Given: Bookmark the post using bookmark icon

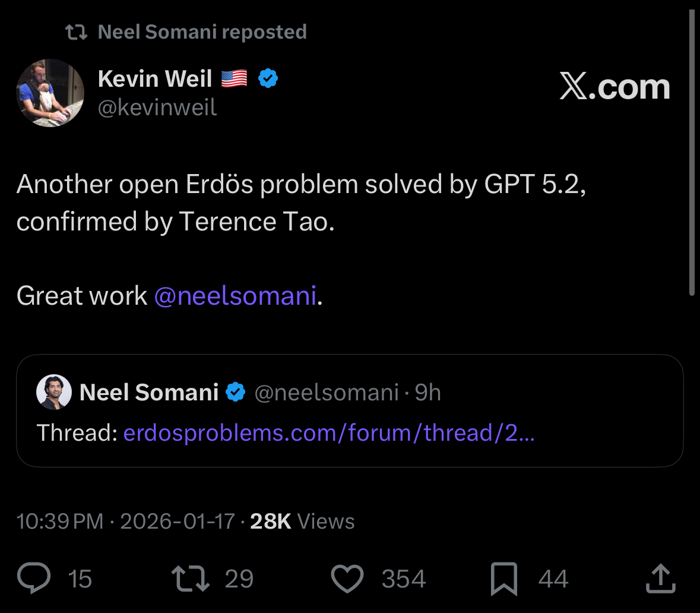Looking at the screenshot, I should click(x=504, y=579).
